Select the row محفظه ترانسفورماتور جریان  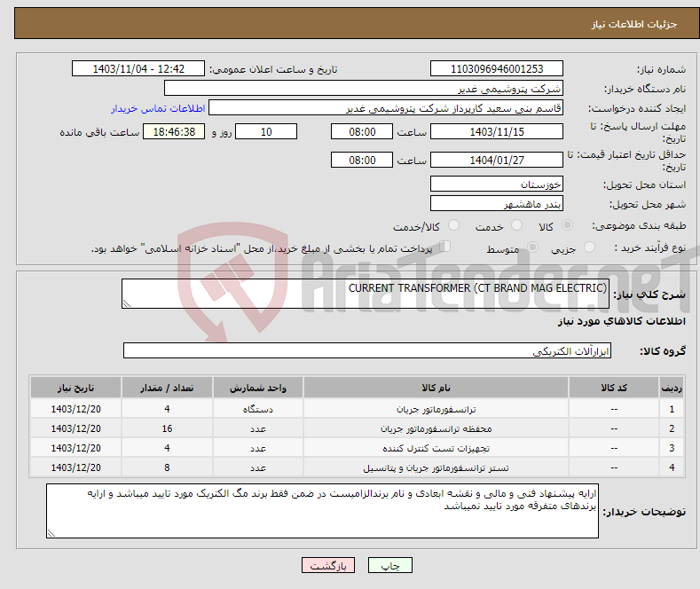358,428
